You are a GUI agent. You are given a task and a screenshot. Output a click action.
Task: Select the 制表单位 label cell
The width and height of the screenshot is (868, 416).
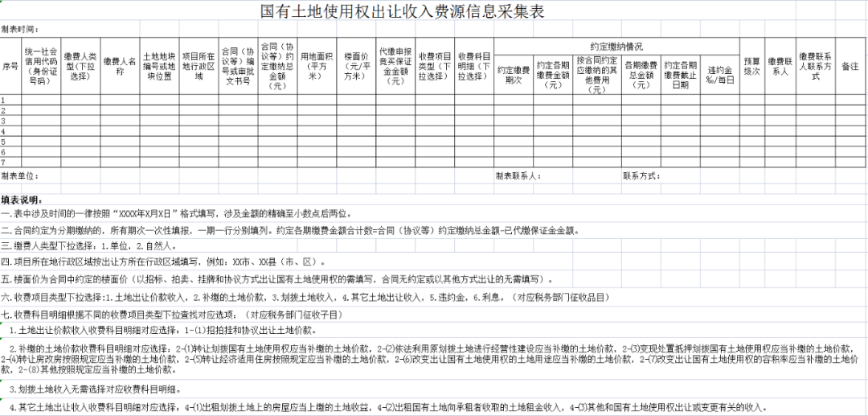(20, 175)
